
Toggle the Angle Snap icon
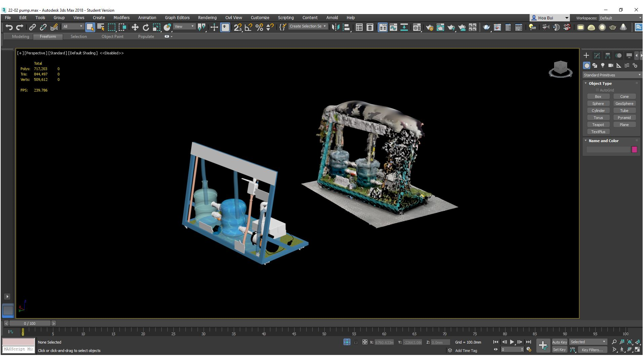(248, 27)
